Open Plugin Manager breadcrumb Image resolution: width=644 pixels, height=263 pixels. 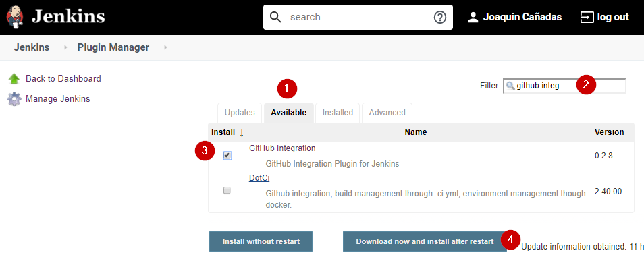113,47
